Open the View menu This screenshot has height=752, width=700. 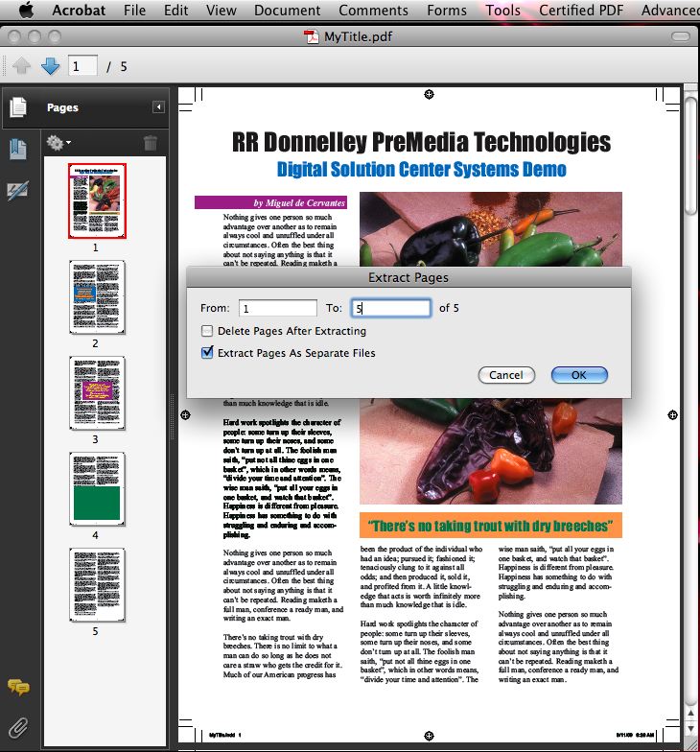tap(221, 10)
